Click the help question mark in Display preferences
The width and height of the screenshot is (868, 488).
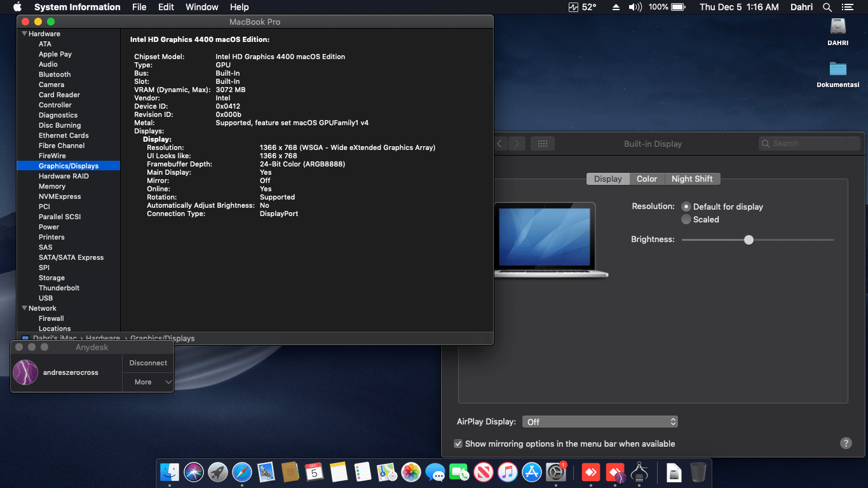tap(847, 444)
